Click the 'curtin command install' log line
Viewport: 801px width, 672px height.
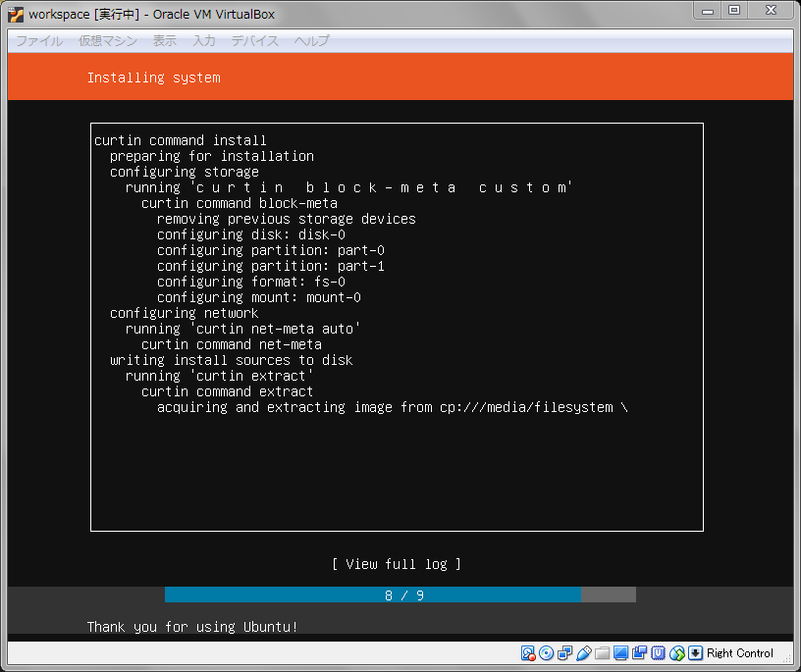coord(181,140)
